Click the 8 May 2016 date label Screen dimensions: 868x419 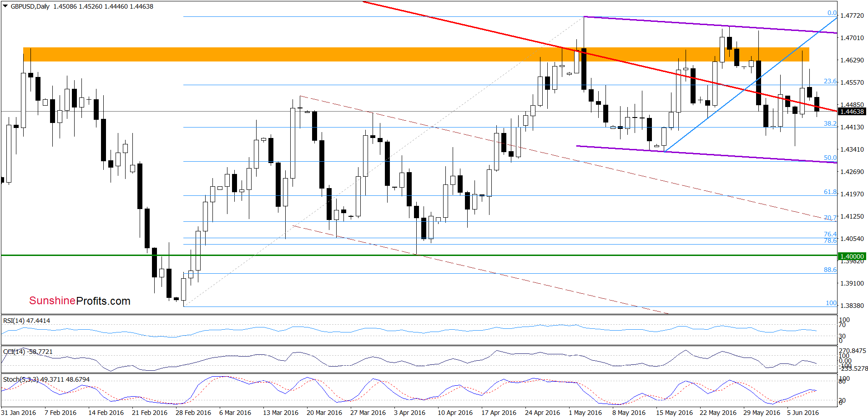[x=629, y=413]
